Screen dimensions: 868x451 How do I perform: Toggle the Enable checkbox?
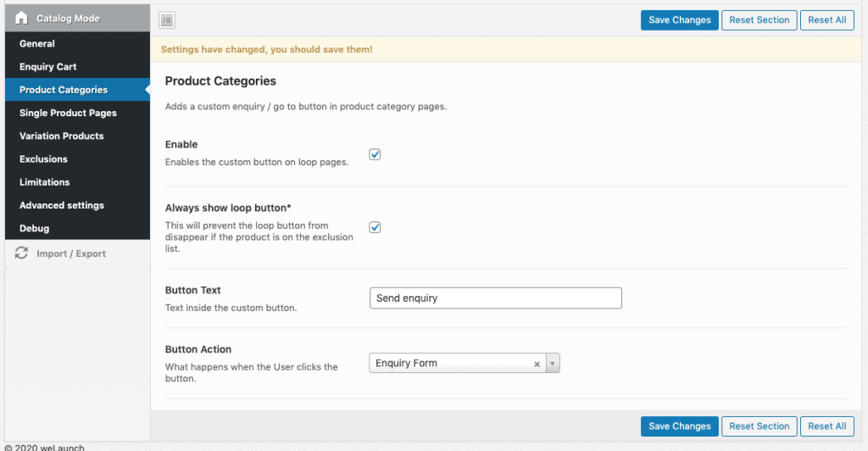coord(375,154)
